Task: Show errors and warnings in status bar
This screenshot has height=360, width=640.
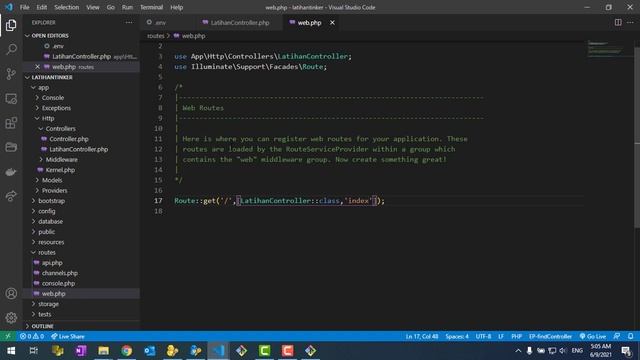Action: pyautogui.click(x=32, y=336)
